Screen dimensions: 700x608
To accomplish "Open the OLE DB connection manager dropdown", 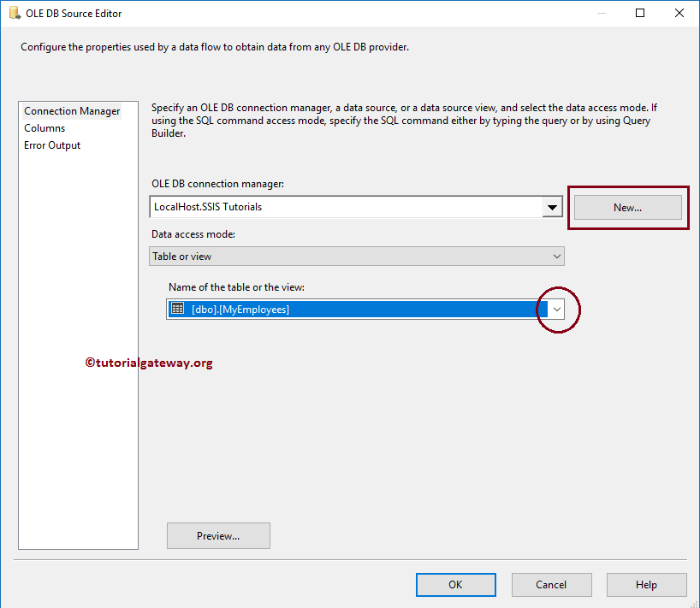I will click(x=552, y=206).
